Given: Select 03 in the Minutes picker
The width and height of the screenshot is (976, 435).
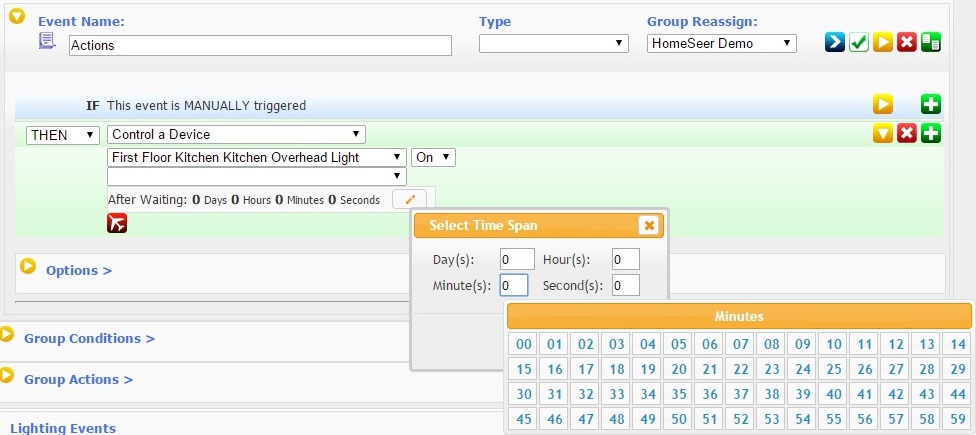Looking at the screenshot, I should [x=617, y=344].
